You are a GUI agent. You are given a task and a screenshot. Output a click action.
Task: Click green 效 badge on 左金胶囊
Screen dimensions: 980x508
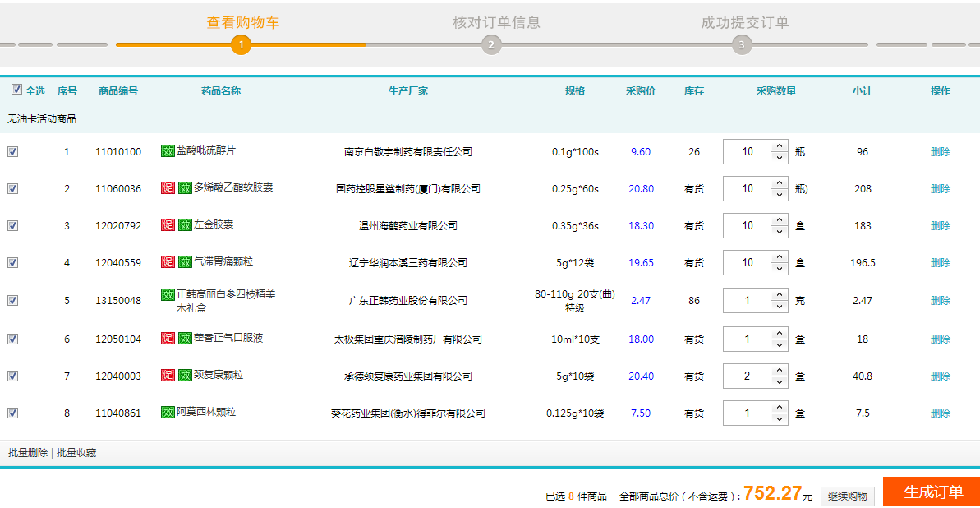[x=184, y=224]
